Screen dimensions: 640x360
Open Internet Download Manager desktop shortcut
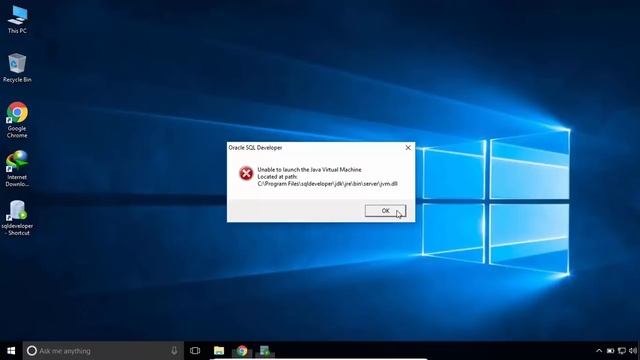[x=17, y=169]
